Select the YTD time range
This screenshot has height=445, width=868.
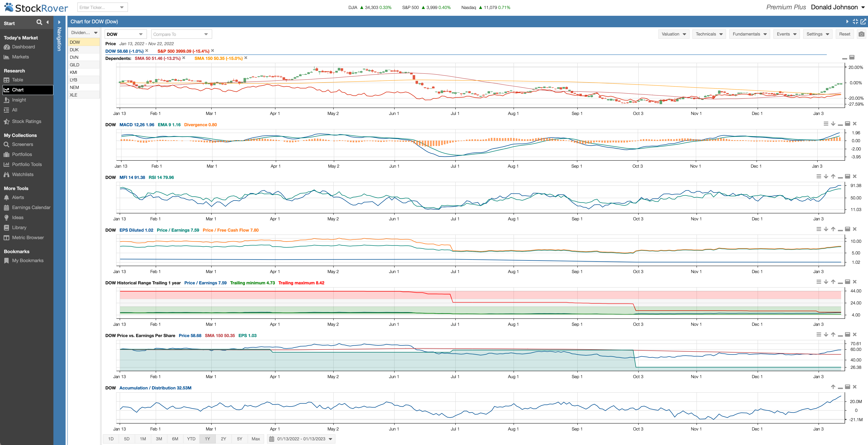(x=191, y=439)
